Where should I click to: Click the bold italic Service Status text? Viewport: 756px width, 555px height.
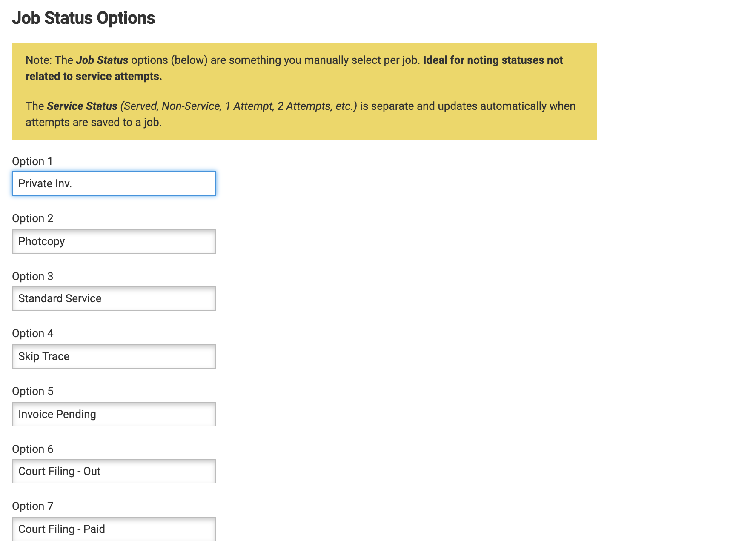[x=82, y=106]
